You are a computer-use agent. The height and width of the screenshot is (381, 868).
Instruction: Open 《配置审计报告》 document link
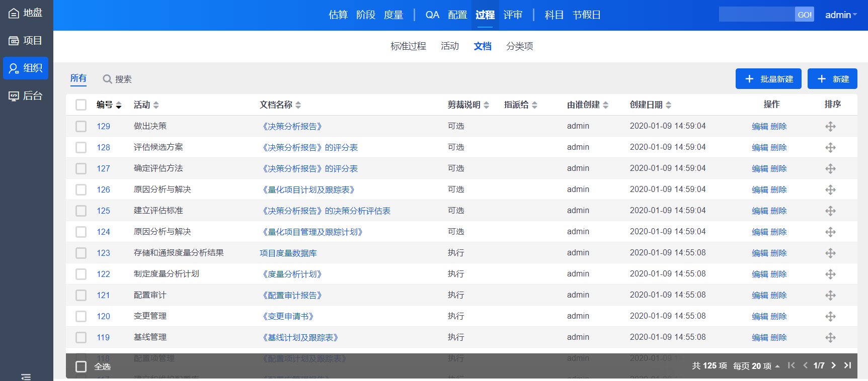292,295
